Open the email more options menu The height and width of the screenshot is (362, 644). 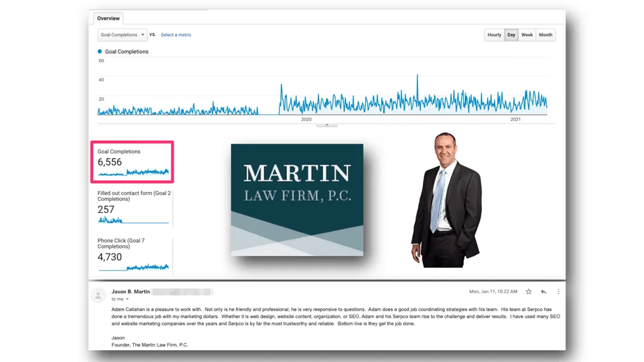[x=558, y=292]
